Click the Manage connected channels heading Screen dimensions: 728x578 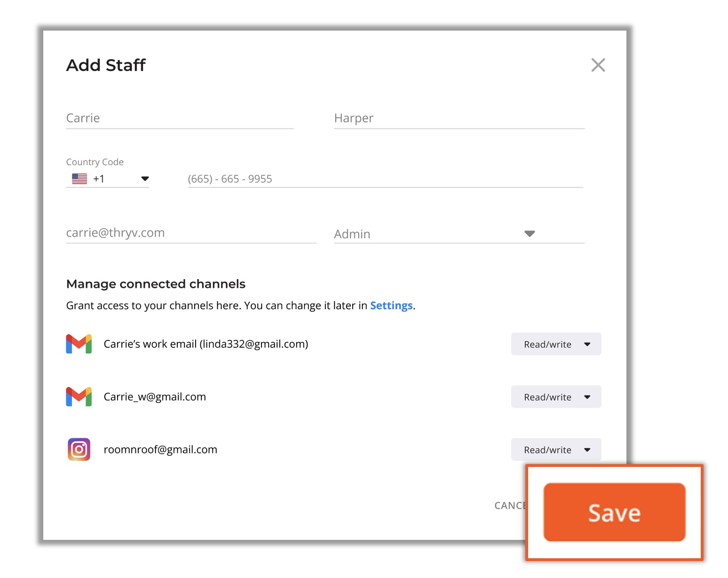(156, 284)
